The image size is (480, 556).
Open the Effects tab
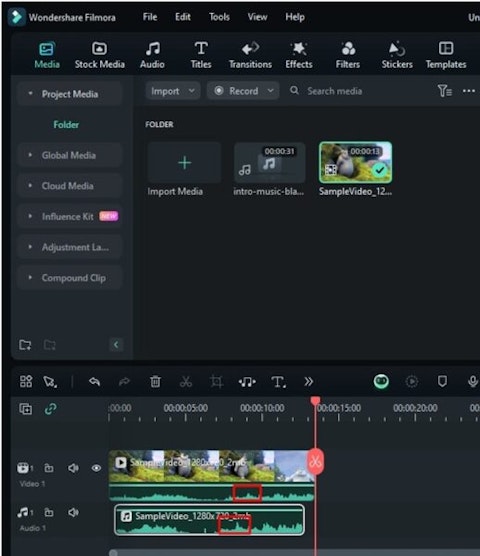point(299,55)
